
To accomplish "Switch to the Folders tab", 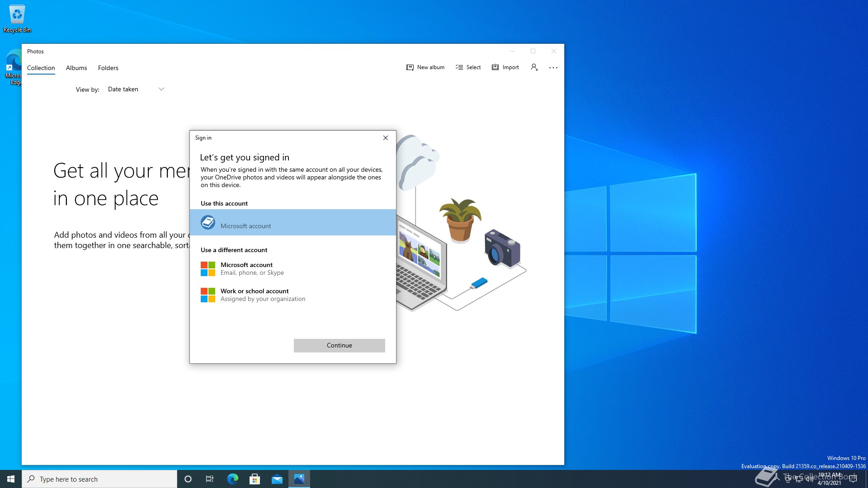I will click(x=108, y=68).
